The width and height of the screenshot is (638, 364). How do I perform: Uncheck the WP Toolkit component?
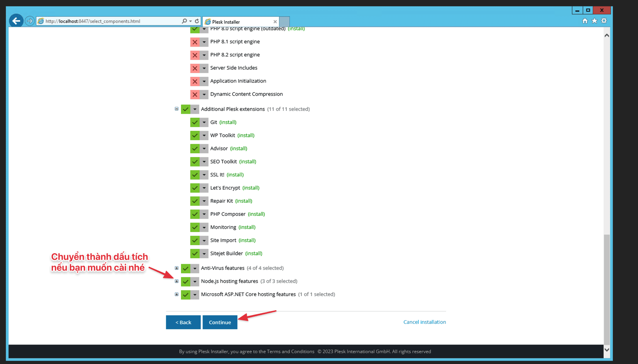(195, 135)
